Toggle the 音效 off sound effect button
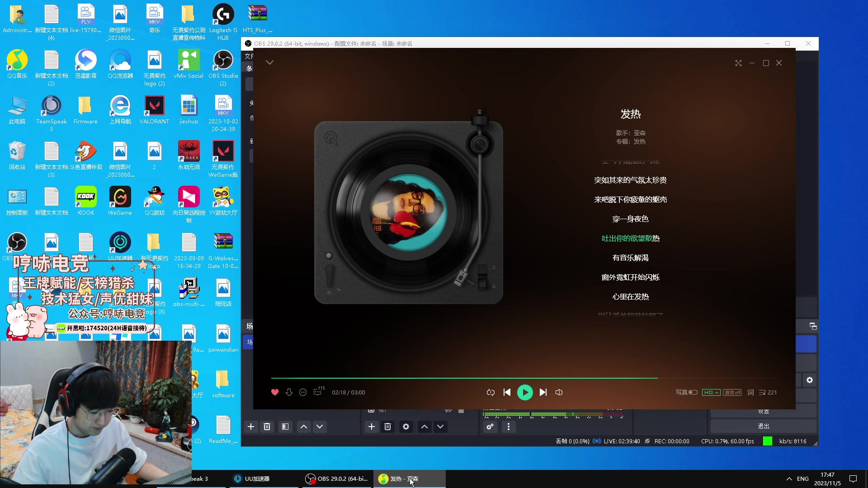Image resolution: width=868 pixels, height=488 pixels. 732,392
